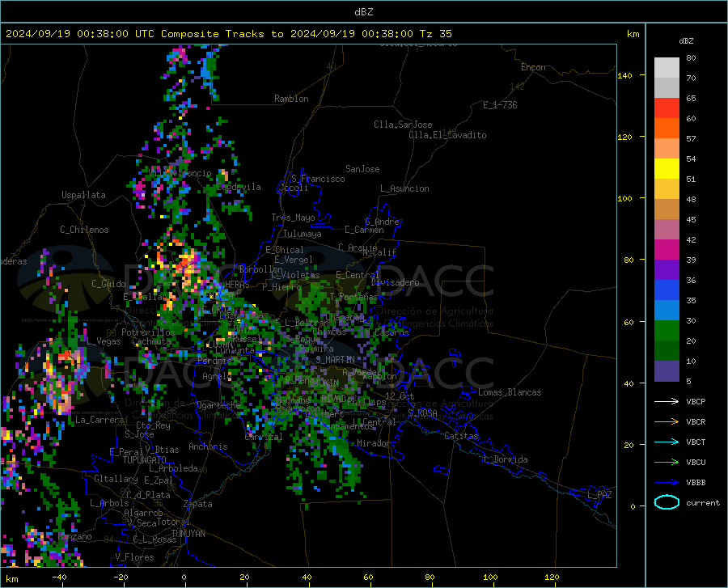Click the white VBCP arrow legend icon
This screenshot has height=588, width=728.
pos(667,401)
